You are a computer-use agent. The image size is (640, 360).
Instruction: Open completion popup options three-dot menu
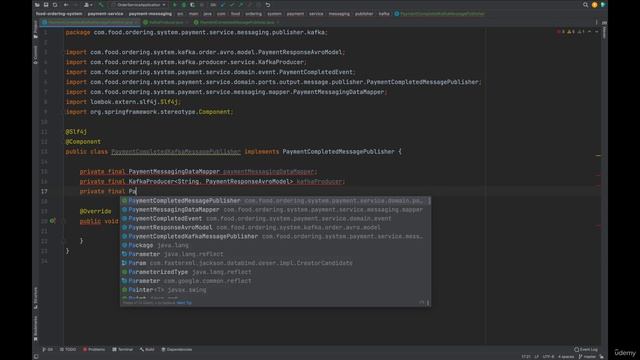click(428, 303)
